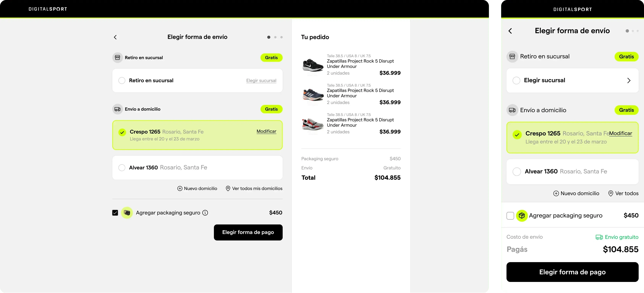The image size is (644, 293).
Task: Click the Elegir sucursal link on desktop
Action: pyautogui.click(x=261, y=81)
